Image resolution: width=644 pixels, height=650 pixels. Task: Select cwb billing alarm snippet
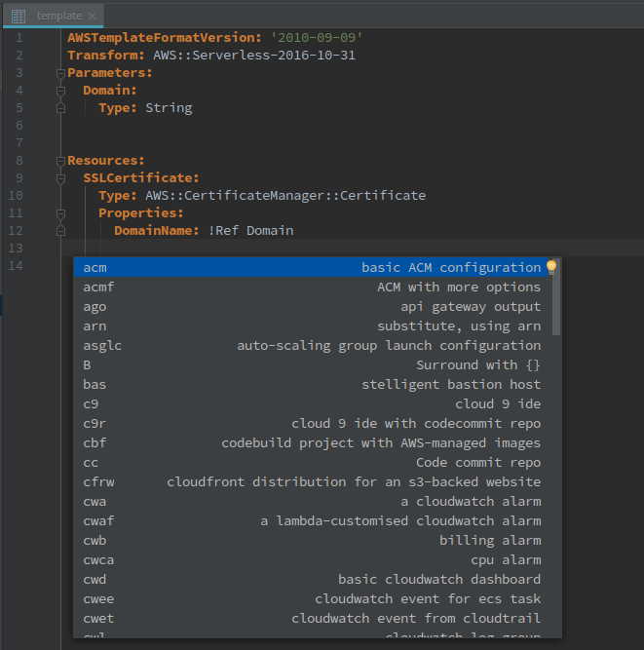tap(313, 540)
